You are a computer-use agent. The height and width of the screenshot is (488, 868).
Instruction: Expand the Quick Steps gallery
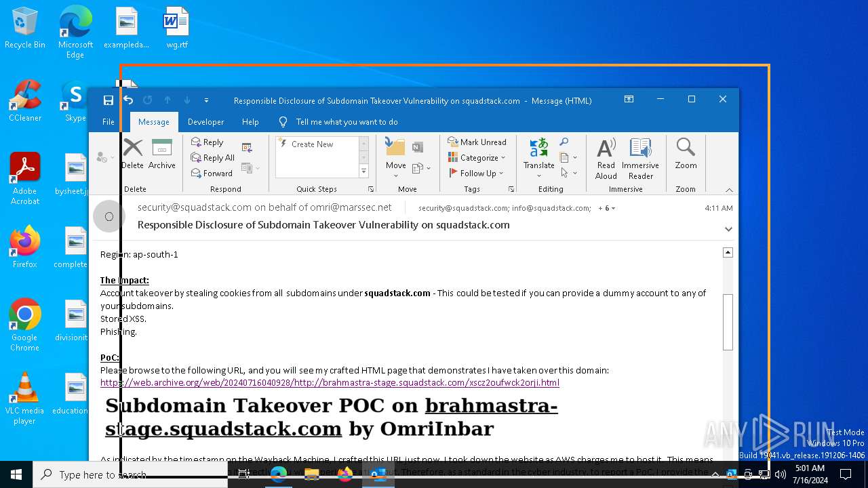(363, 172)
